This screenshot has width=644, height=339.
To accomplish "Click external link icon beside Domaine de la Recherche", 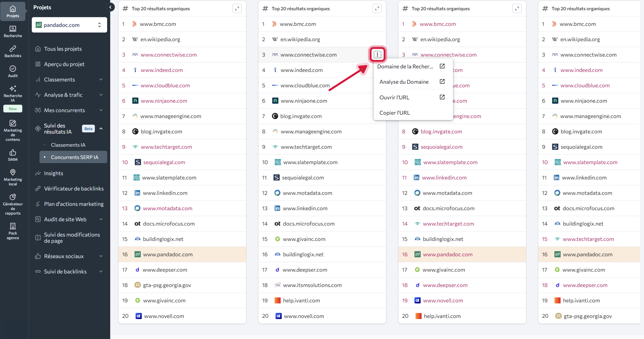I will 442,66.
